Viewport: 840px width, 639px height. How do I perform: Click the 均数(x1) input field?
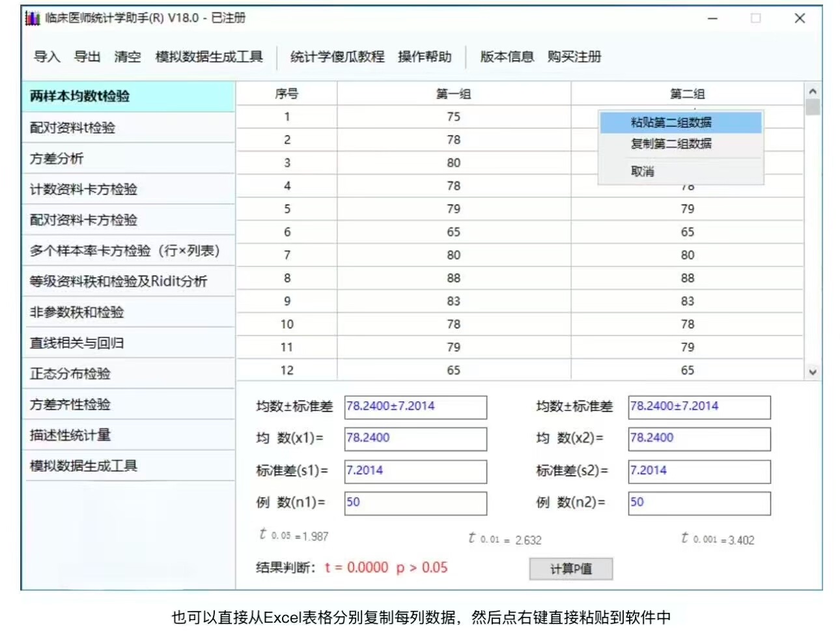coord(415,439)
